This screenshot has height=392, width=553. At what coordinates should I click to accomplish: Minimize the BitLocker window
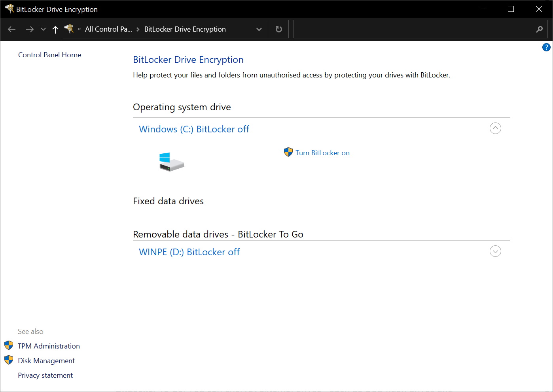tap(483, 9)
